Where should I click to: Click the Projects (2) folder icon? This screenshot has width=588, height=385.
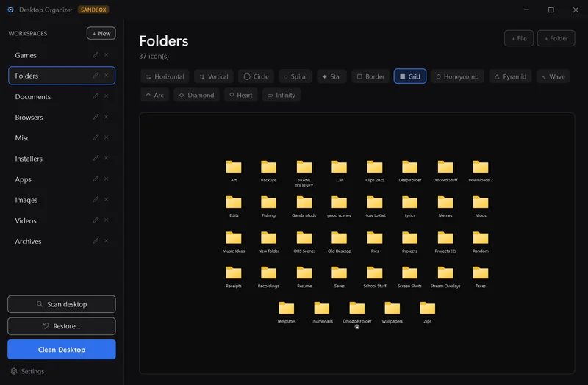tap(445, 237)
